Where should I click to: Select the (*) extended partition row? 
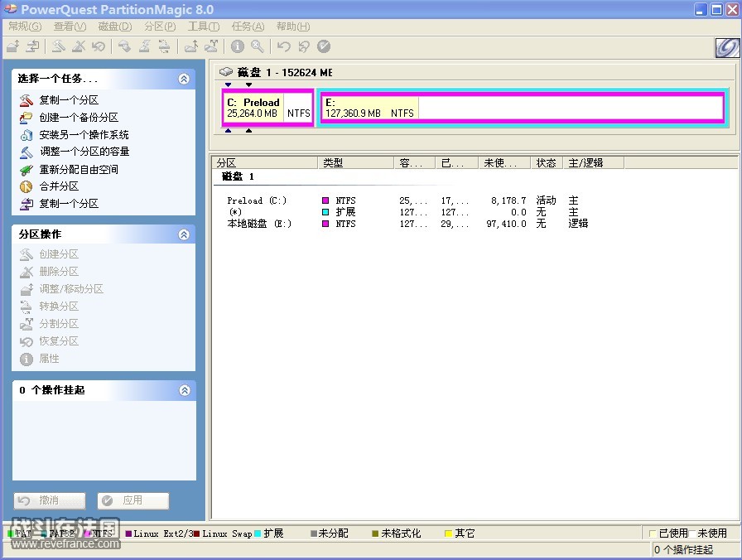pos(407,212)
